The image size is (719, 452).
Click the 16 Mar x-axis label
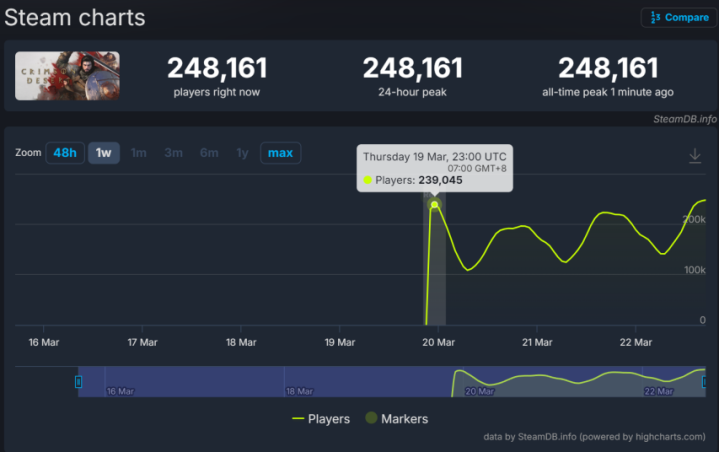coord(44,342)
